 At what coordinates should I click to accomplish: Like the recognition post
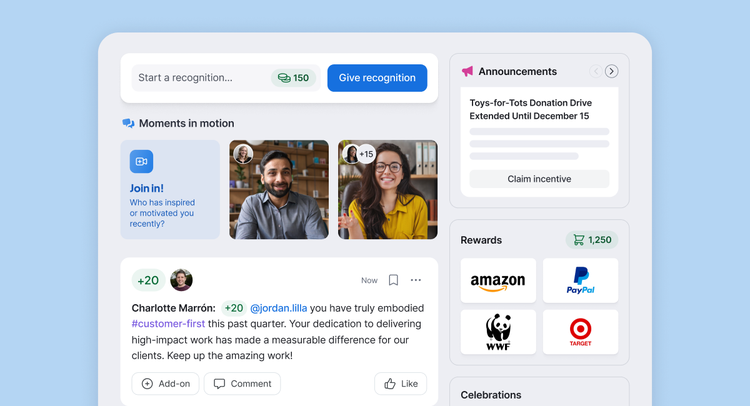pos(401,384)
